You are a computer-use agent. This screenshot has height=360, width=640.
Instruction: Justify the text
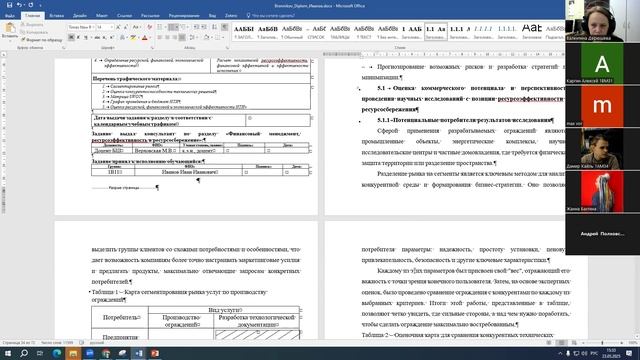click(182, 38)
